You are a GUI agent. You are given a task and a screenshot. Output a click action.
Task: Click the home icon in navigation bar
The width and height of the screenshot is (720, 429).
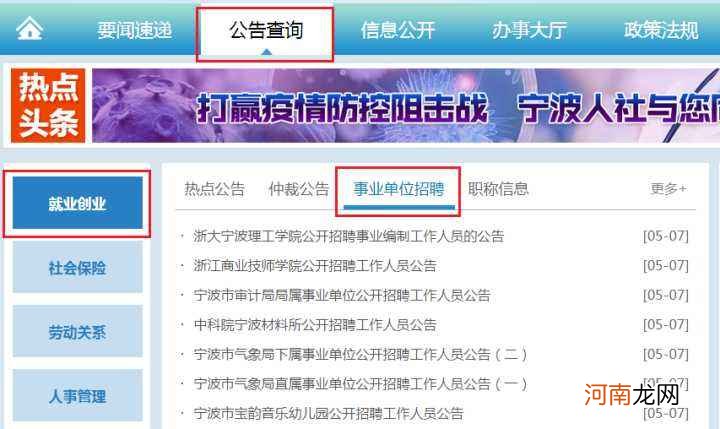pos(29,28)
